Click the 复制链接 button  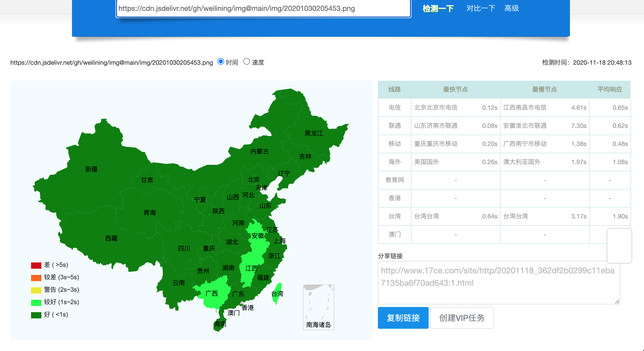[403, 318]
